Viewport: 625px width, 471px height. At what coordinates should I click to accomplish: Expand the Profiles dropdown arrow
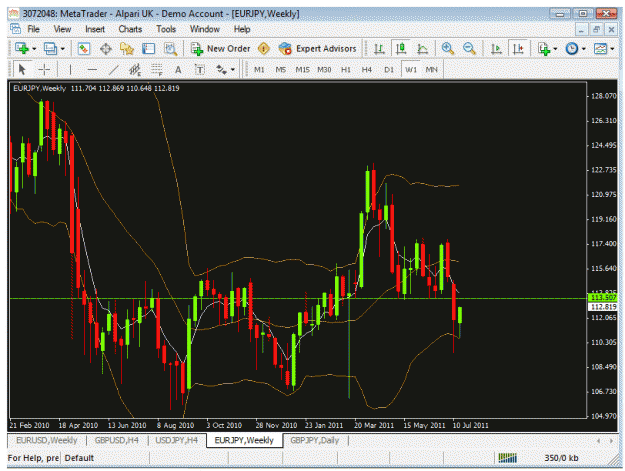(63, 49)
